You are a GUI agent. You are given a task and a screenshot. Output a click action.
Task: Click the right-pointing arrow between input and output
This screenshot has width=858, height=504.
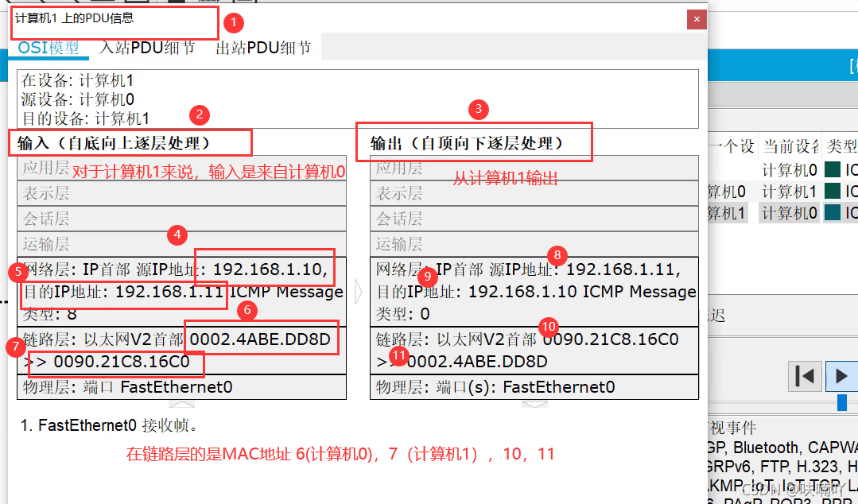pyautogui.click(x=359, y=292)
